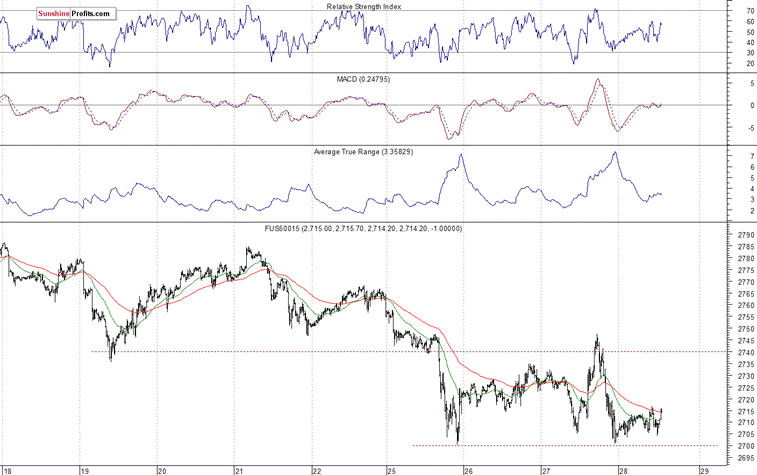Click the ATR 7 axis label
The height and width of the screenshot is (475, 757).
[x=752, y=156]
